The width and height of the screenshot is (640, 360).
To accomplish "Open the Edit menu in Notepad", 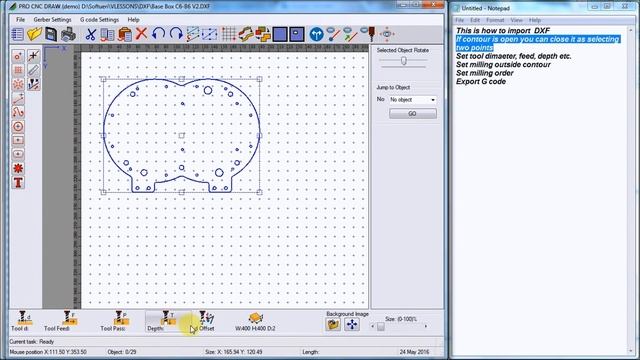I will 475,20.
